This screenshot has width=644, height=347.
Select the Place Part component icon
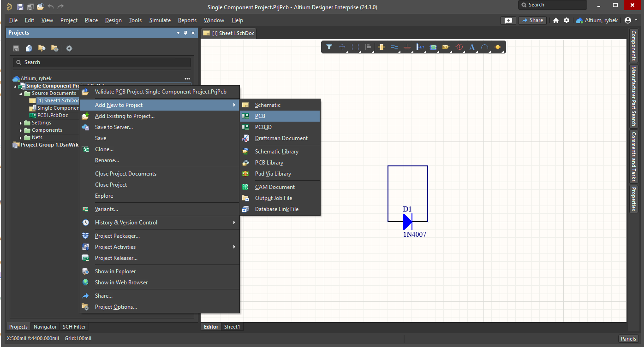pos(381,47)
